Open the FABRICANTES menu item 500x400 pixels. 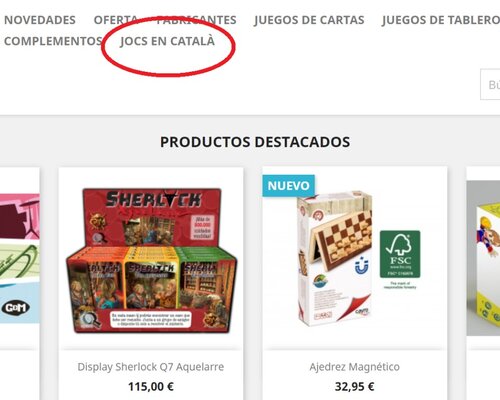[x=196, y=20]
